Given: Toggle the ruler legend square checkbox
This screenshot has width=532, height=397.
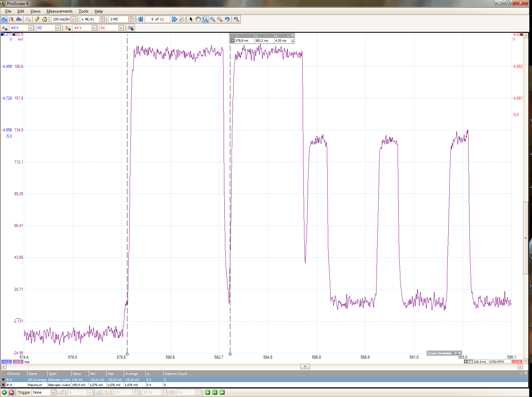Looking at the screenshot, I should [x=232, y=41].
